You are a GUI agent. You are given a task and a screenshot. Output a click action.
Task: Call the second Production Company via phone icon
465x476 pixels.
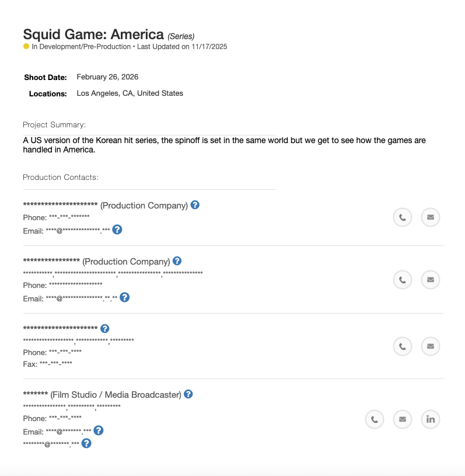(402, 280)
